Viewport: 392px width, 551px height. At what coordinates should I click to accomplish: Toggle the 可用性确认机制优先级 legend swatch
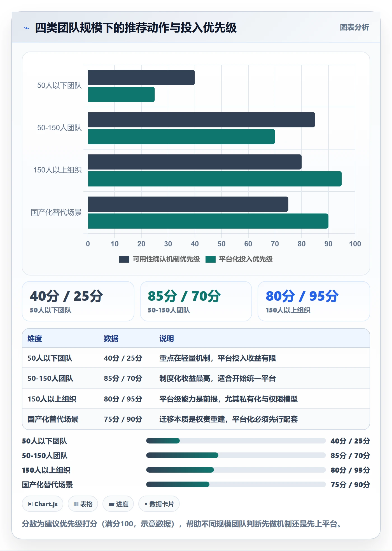click(124, 259)
